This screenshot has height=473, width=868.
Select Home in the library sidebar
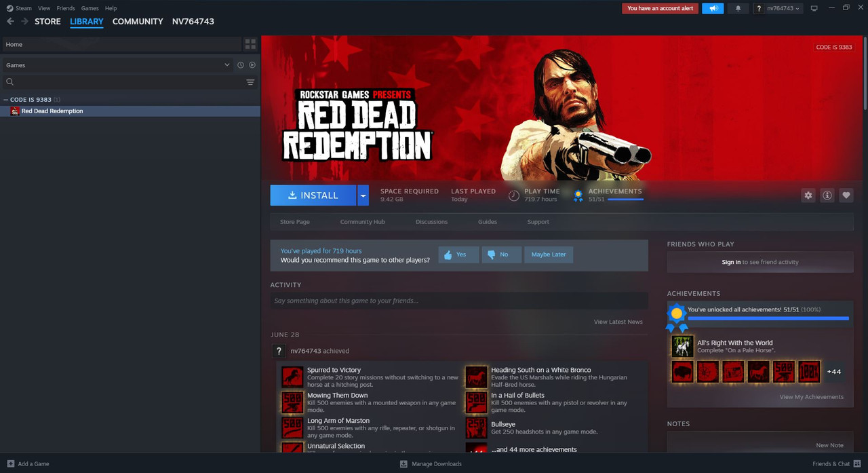coord(121,44)
